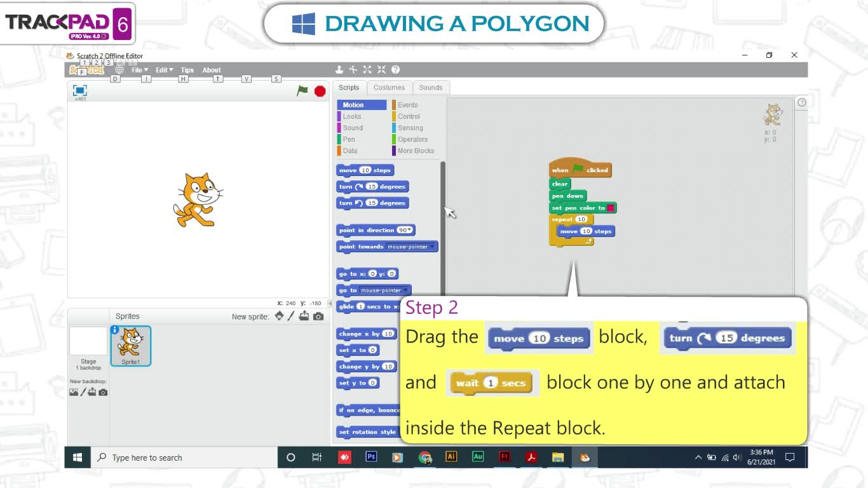This screenshot has width=868, height=488.
Task: Open the File dropdown menu
Action: (140, 70)
